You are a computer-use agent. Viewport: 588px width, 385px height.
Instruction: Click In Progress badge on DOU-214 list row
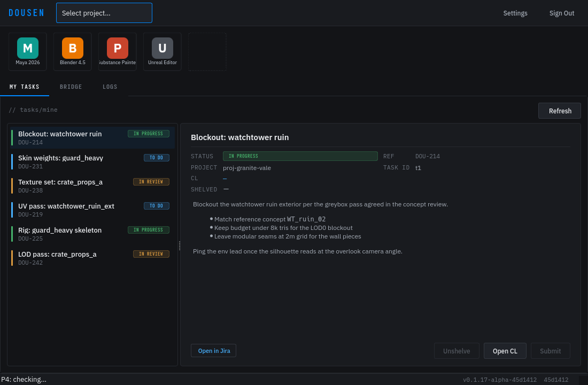coord(149,134)
